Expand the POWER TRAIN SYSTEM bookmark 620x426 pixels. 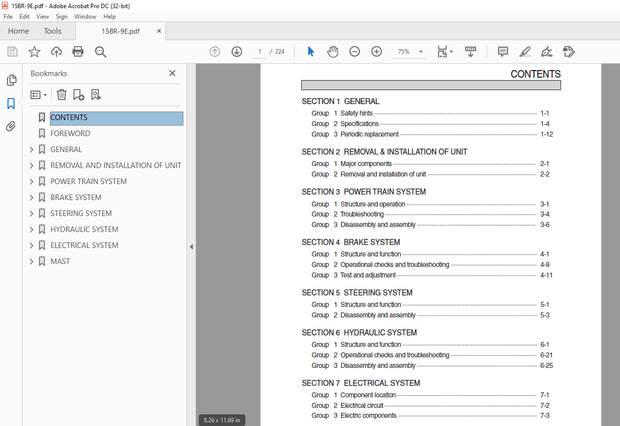(x=31, y=181)
